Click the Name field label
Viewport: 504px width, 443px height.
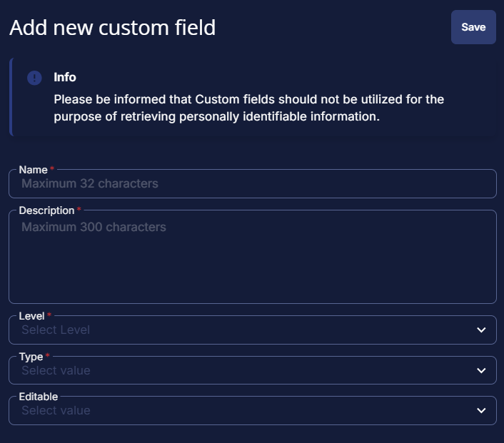point(33,170)
